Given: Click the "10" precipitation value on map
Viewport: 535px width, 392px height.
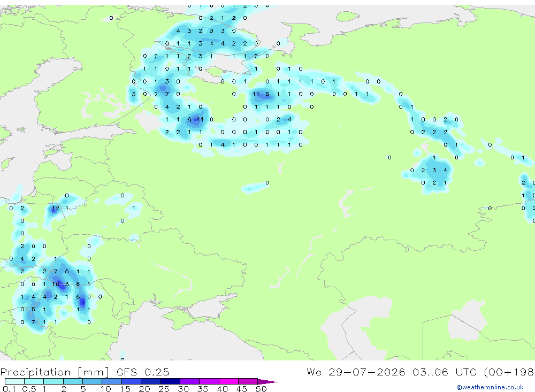Looking at the screenshot, I should click(x=56, y=284).
